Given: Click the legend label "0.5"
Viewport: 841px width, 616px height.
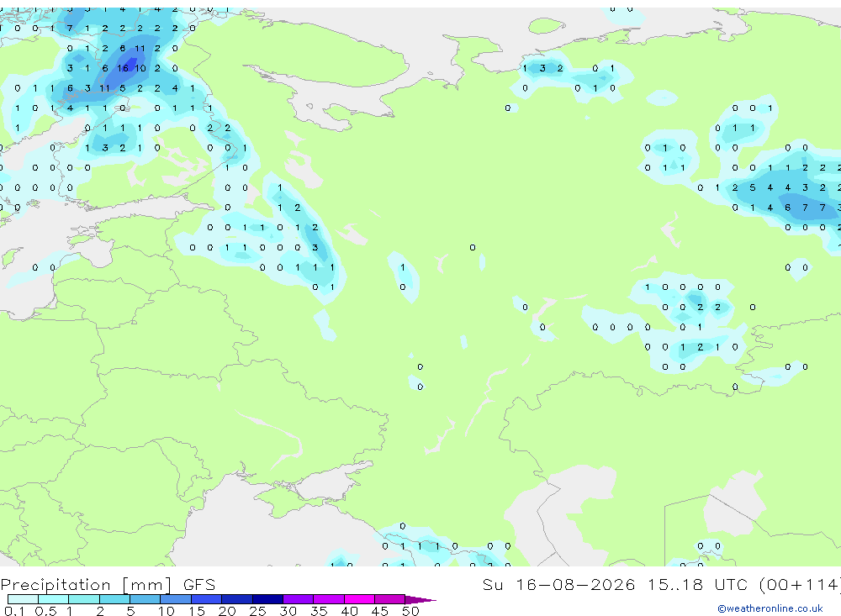Looking at the screenshot, I should tap(45, 611).
